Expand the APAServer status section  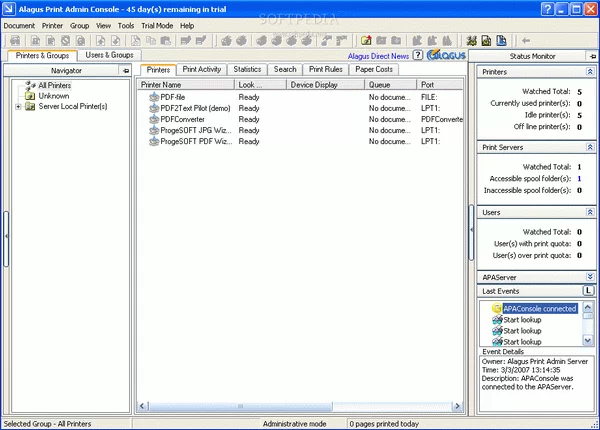tap(590, 277)
